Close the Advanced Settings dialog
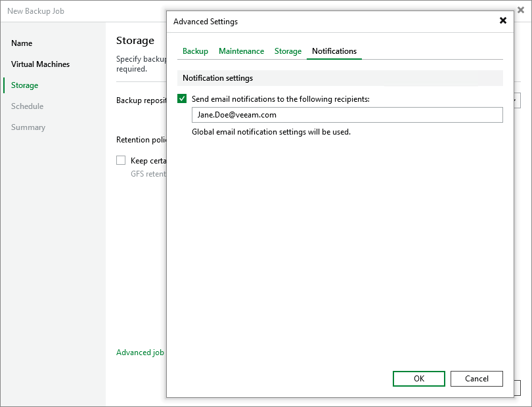The width and height of the screenshot is (532, 407). pos(503,21)
